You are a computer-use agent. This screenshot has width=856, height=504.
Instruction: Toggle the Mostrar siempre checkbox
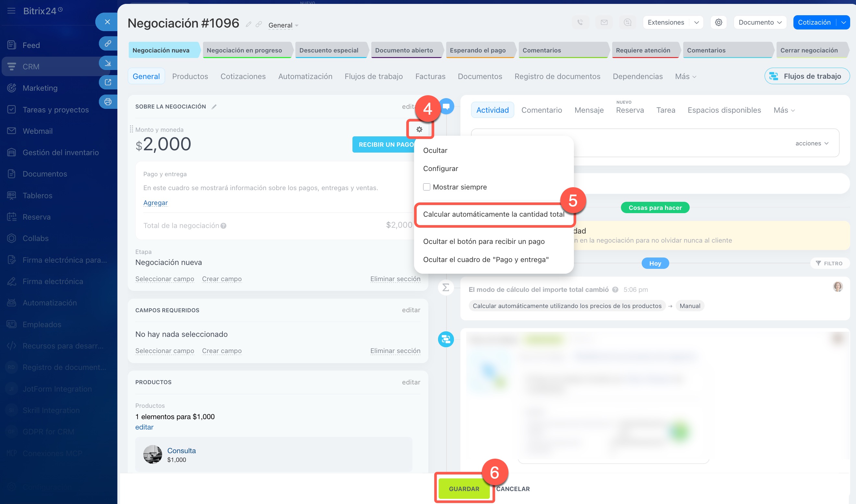pos(426,187)
